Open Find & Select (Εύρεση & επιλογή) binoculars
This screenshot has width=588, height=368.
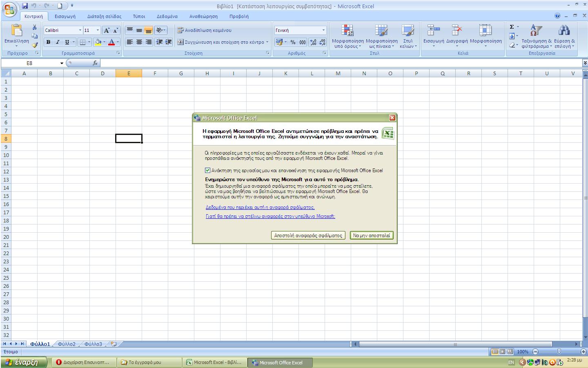pyautogui.click(x=564, y=36)
